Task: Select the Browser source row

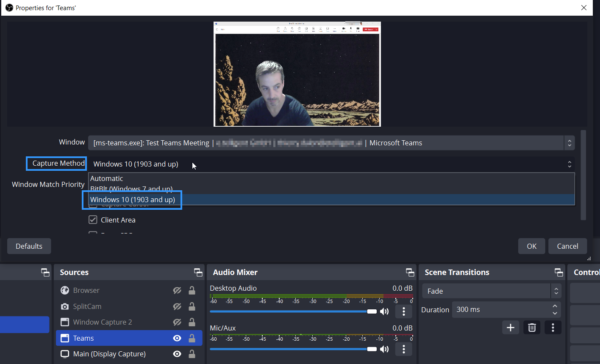Action: (x=129, y=290)
